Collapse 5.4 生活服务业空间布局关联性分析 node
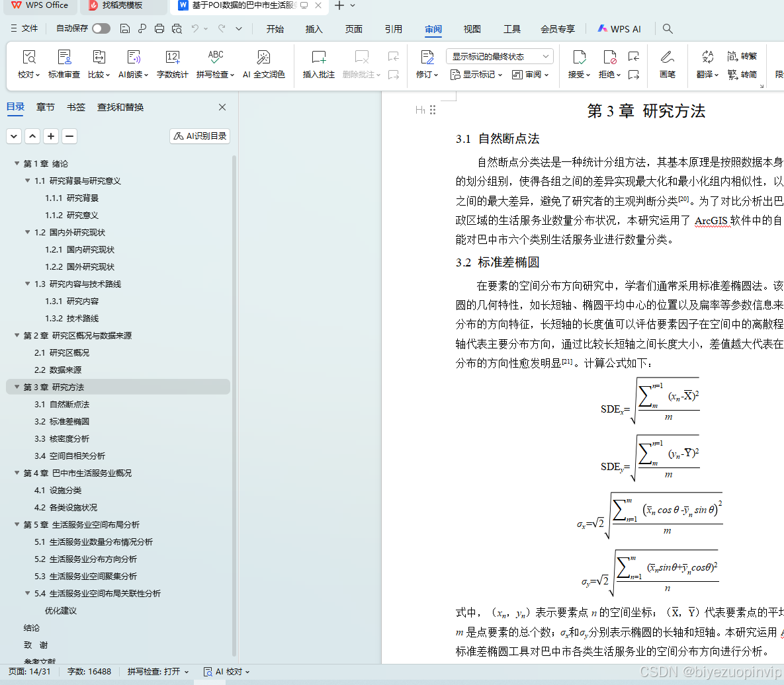This screenshot has height=685, width=784. click(x=28, y=594)
